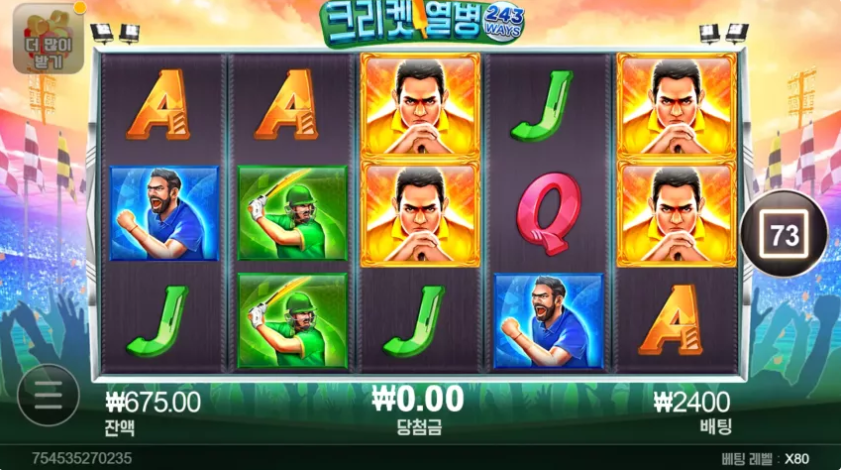Open the hamburger menu button
This screenshot has height=471, width=842.
48,396
